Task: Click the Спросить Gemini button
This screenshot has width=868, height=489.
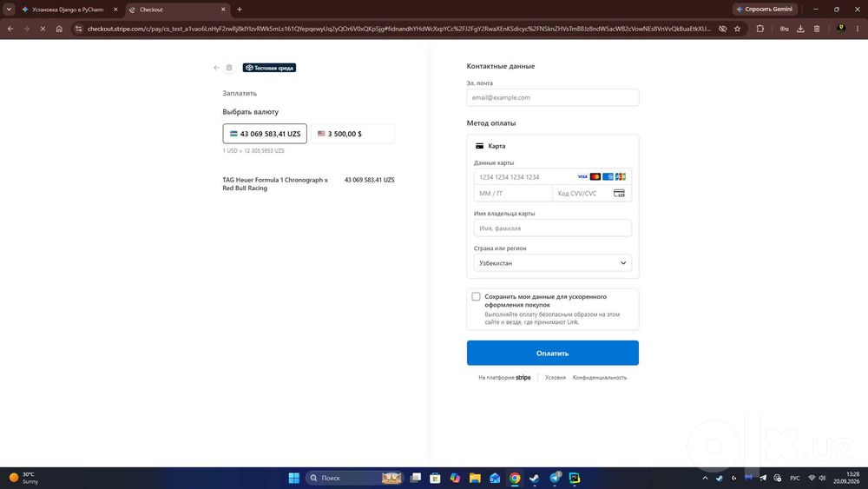Action: pyautogui.click(x=765, y=10)
